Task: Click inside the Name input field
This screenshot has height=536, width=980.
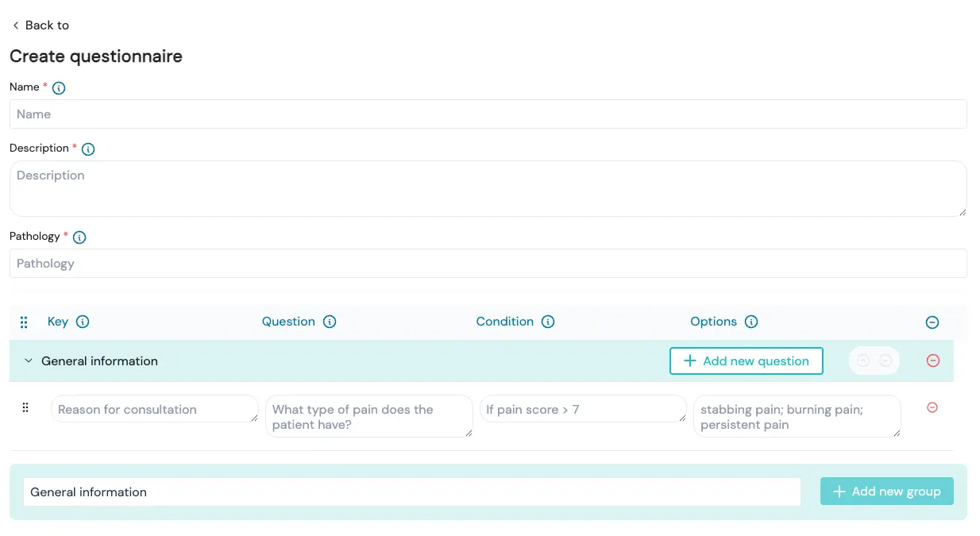Action: click(x=488, y=114)
